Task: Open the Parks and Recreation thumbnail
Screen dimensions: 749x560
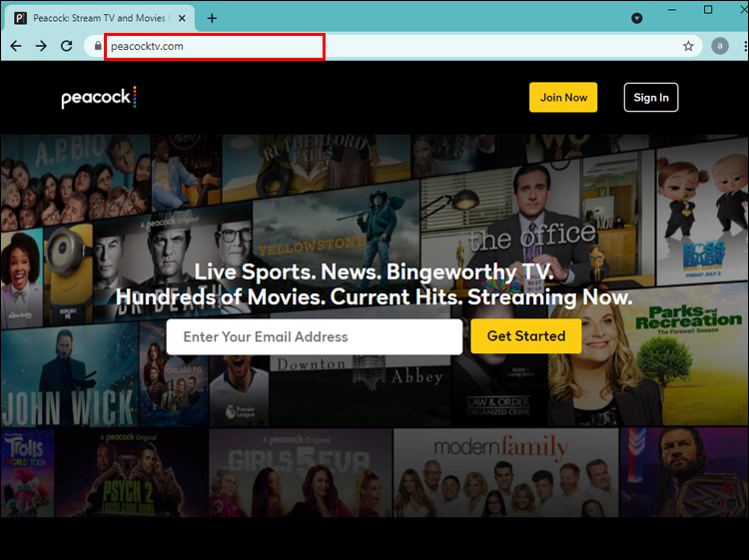Action: click(x=648, y=355)
